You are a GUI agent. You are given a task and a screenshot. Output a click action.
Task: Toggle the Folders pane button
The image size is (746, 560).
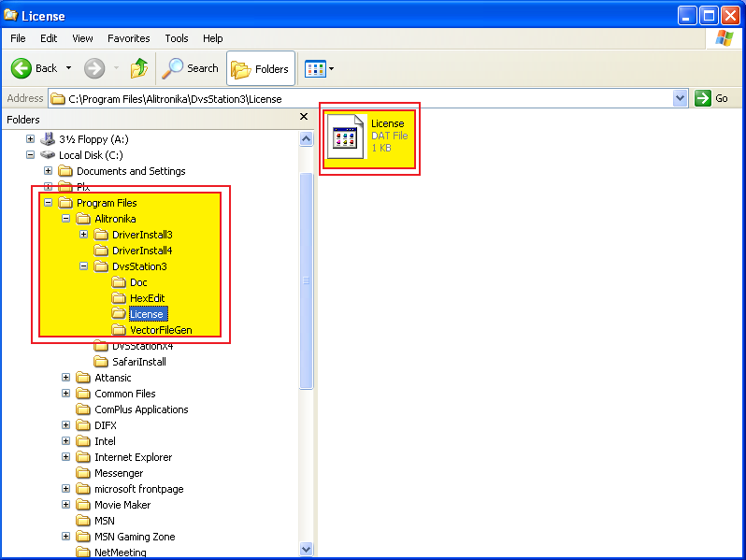click(x=261, y=68)
